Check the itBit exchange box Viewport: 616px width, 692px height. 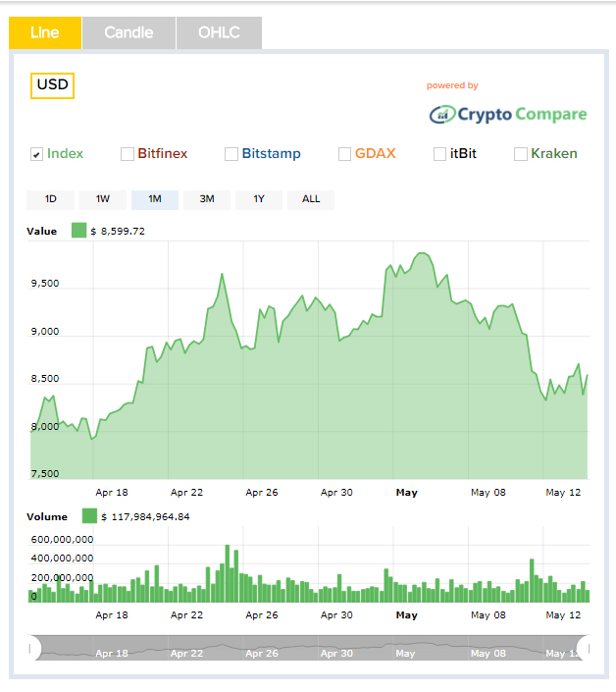click(439, 154)
